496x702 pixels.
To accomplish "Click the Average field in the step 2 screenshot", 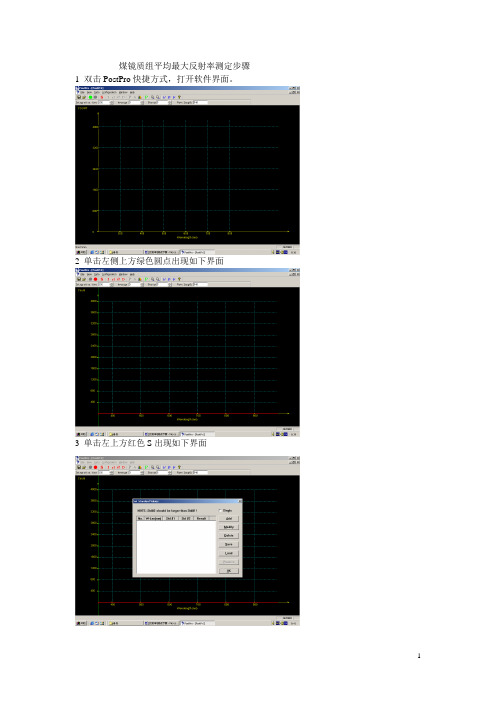I will pos(136,284).
